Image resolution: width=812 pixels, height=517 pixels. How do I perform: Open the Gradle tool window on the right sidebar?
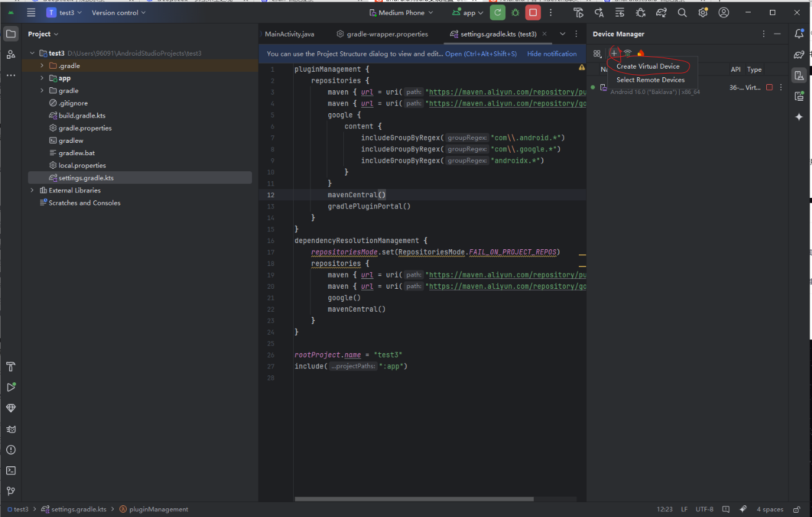coord(799,55)
